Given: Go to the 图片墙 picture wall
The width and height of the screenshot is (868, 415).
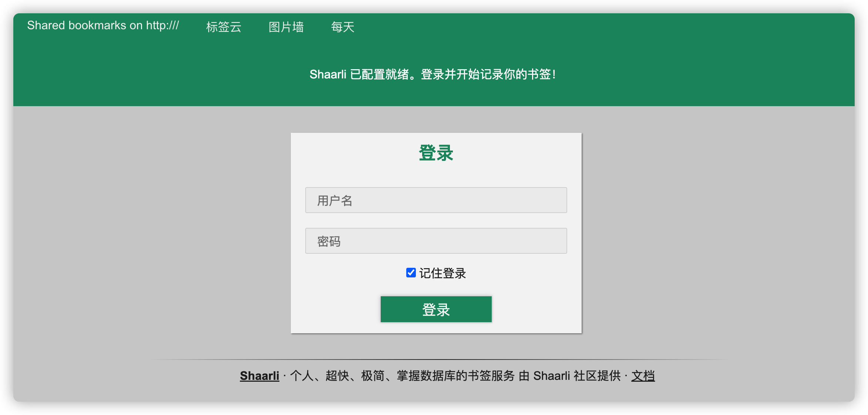Looking at the screenshot, I should coord(286,27).
